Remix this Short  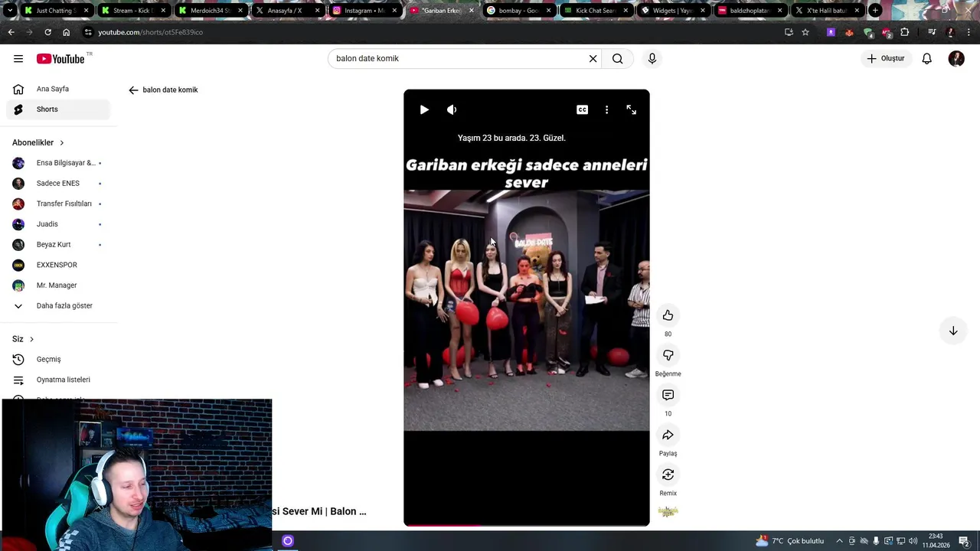tap(668, 474)
